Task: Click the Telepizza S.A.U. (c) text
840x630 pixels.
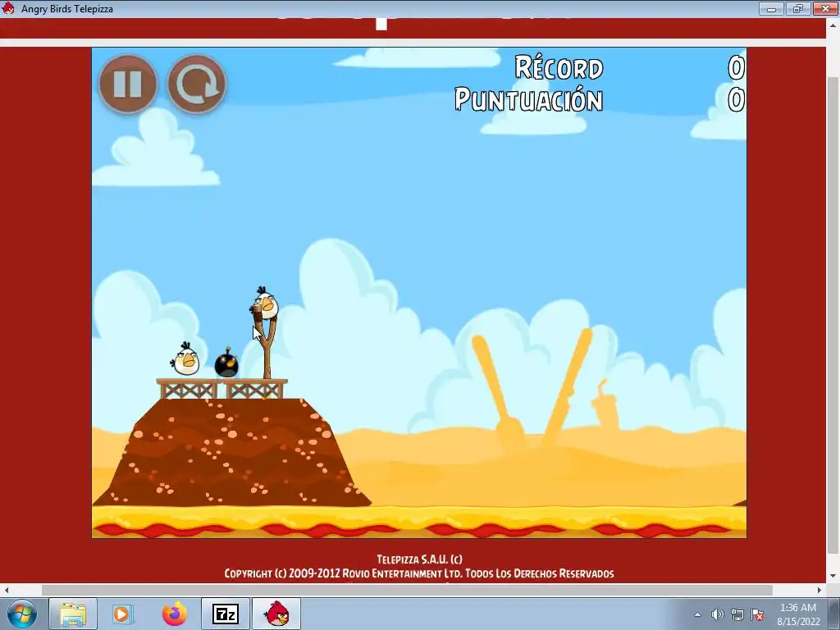Action: [x=419, y=559]
